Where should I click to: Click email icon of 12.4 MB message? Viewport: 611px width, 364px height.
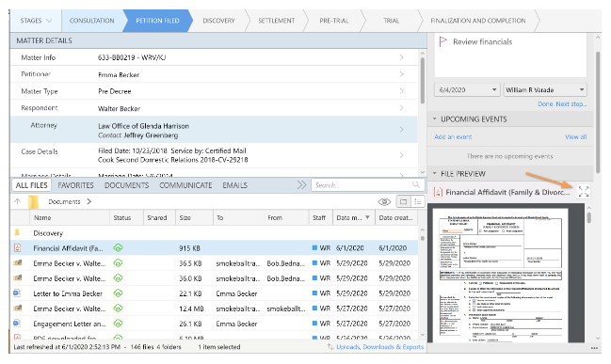point(18,308)
